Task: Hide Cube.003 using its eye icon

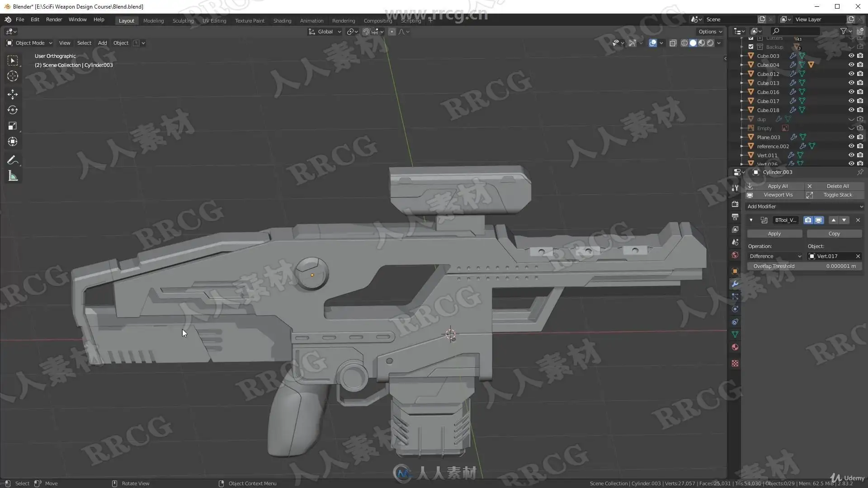Action: [851, 56]
